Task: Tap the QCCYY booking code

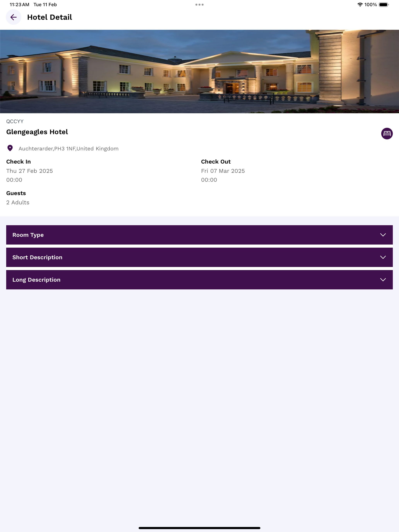Action: [x=15, y=121]
